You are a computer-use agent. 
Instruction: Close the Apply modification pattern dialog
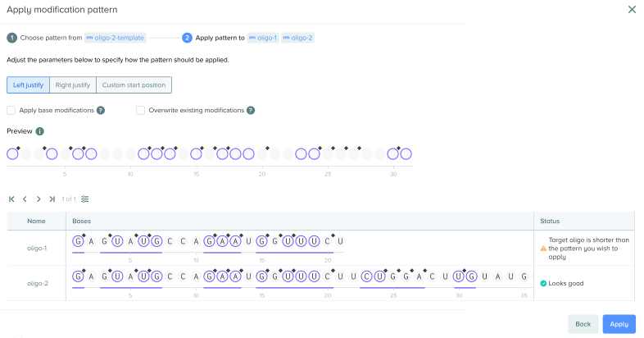click(632, 10)
